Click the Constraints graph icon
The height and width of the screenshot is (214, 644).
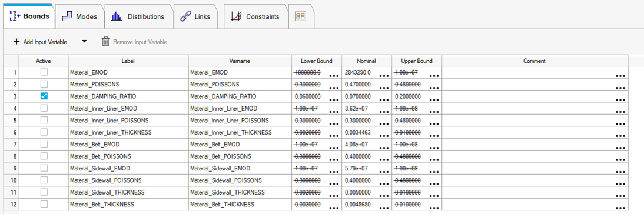point(235,16)
